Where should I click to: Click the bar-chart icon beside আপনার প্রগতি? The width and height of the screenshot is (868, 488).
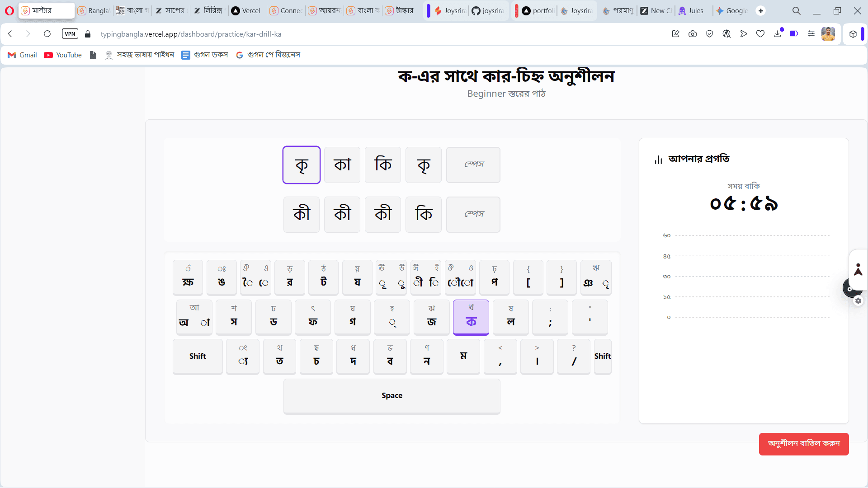[x=658, y=159]
